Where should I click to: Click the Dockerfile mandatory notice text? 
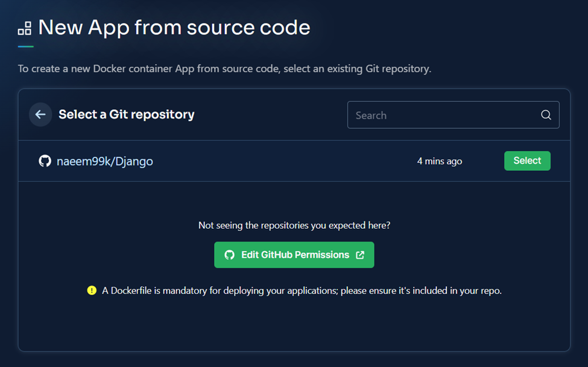(302, 290)
